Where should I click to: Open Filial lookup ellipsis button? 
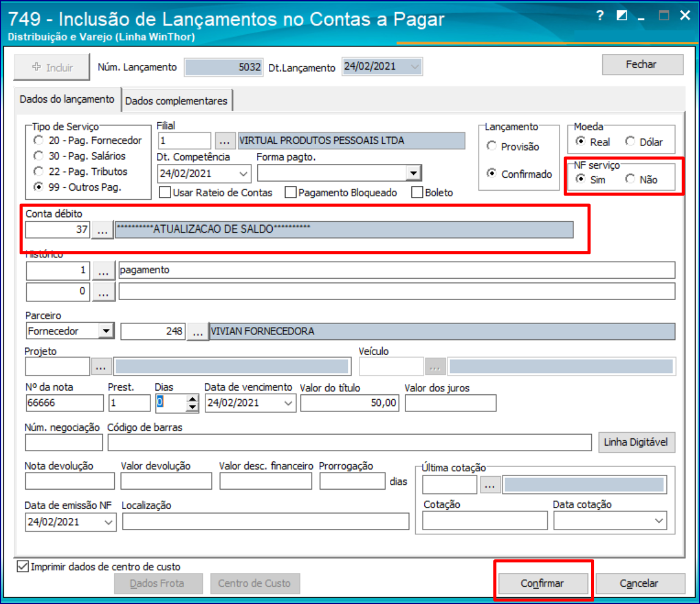click(224, 141)
